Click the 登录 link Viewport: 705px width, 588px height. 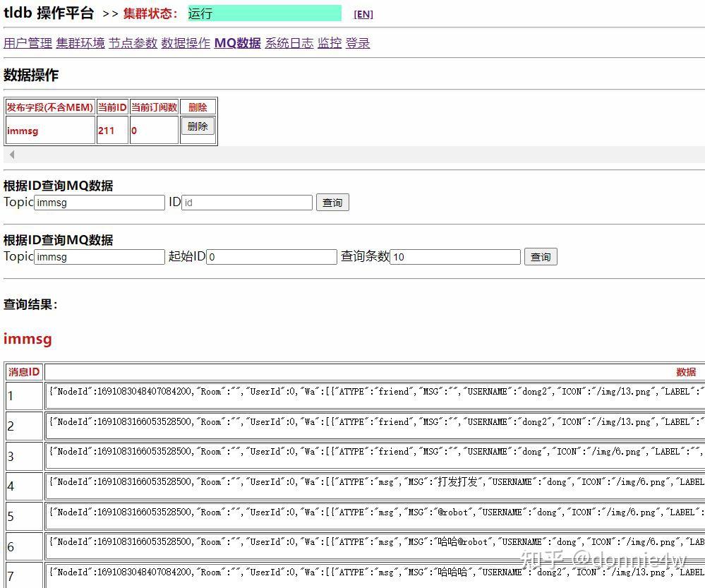[x=358, y=43]
